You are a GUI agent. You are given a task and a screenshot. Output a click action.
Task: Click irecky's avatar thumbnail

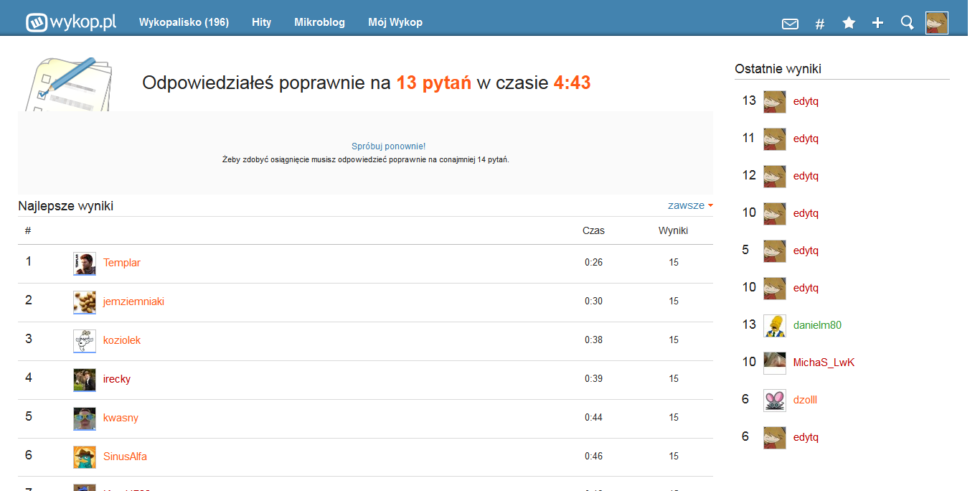pyautogui.click(x=85, y=380)
